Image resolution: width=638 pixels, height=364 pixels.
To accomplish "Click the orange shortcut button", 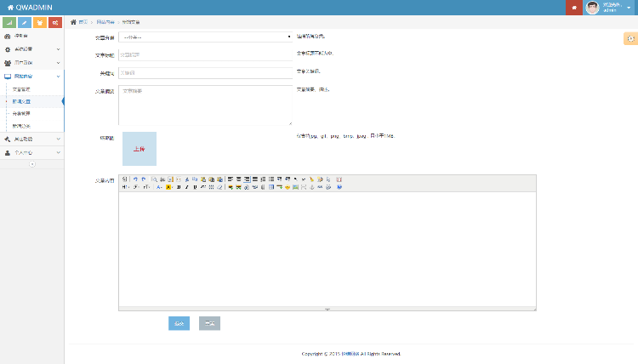I will coord(40,22).
